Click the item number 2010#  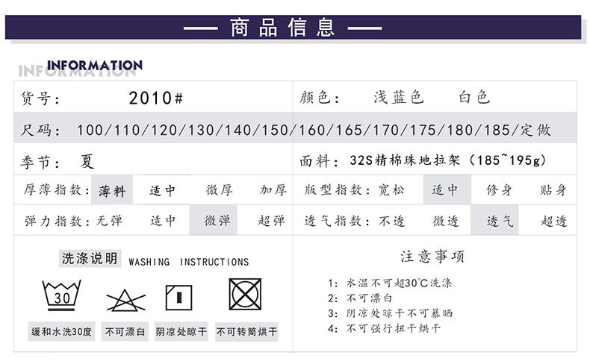(x=156, y=98)
